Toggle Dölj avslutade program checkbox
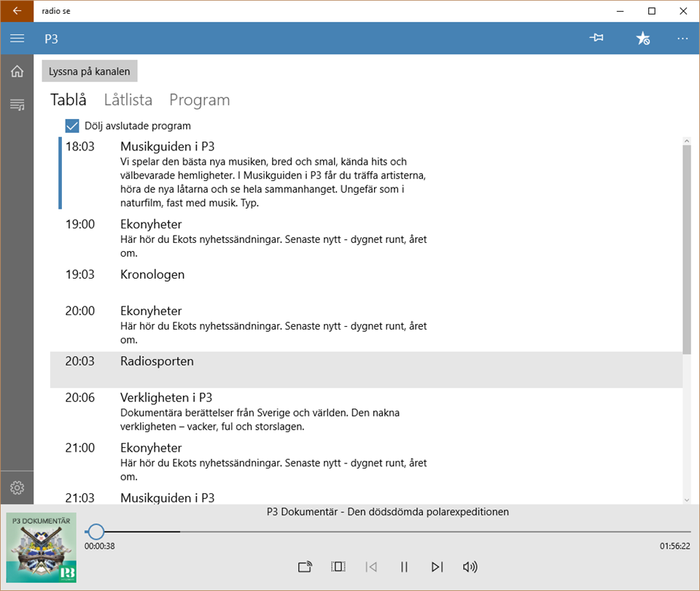 point(72,126)
